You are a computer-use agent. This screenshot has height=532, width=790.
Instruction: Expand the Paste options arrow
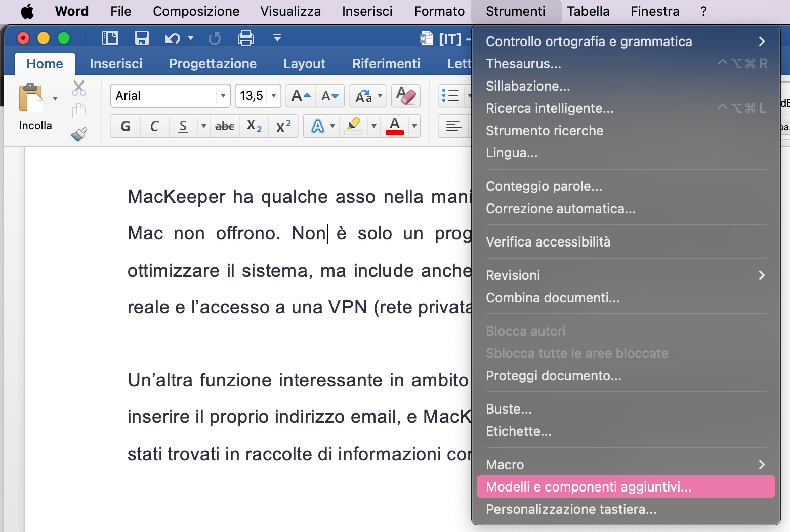tap(55, 98)
